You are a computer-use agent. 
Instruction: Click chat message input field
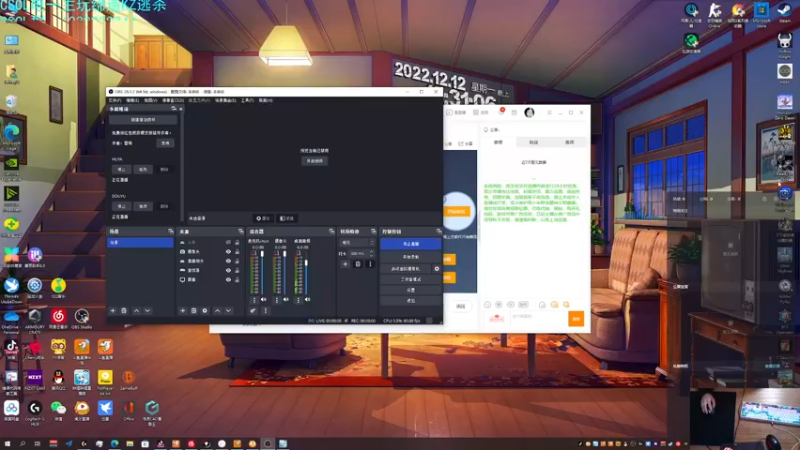[538, 317]
